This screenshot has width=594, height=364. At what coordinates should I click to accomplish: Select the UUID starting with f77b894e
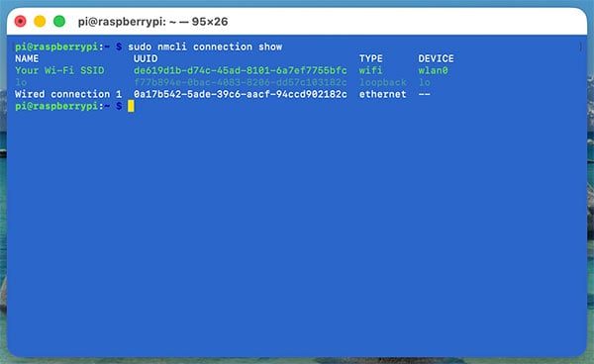pos(241,82)
